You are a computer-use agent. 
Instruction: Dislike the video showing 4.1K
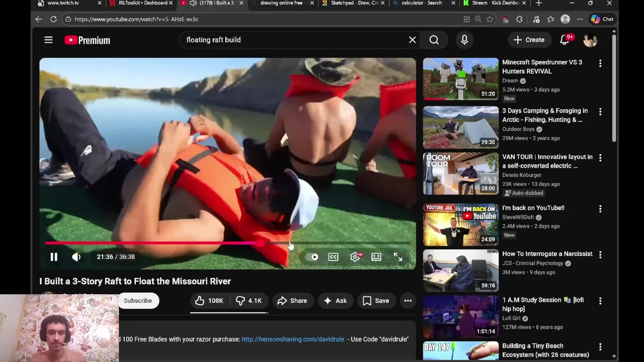pos(249,301)
